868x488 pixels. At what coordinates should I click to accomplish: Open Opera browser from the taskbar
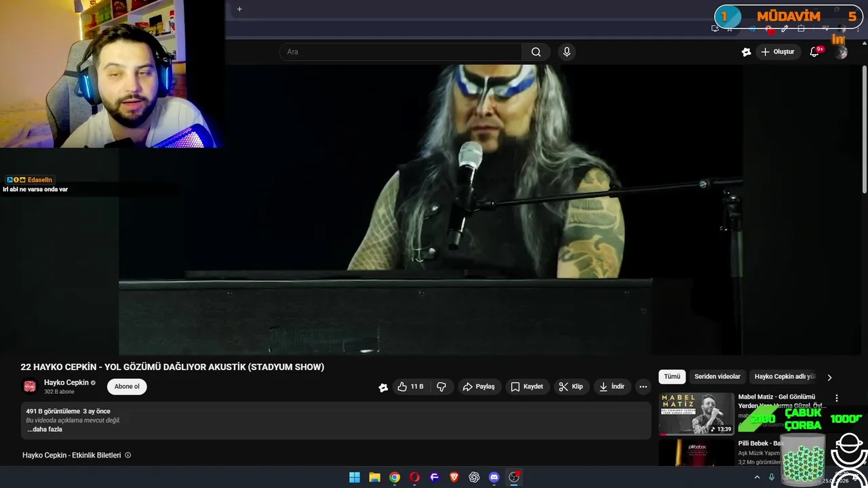click(414, 477)
